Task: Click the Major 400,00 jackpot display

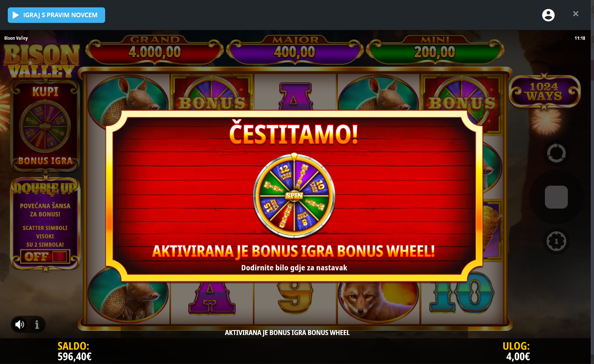Action: coord(295,50)
